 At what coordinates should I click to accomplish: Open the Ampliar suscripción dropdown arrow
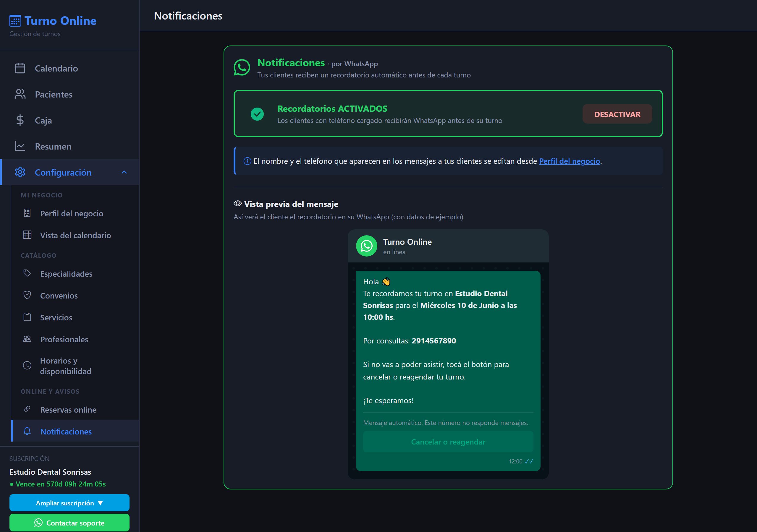pos(101,503)
